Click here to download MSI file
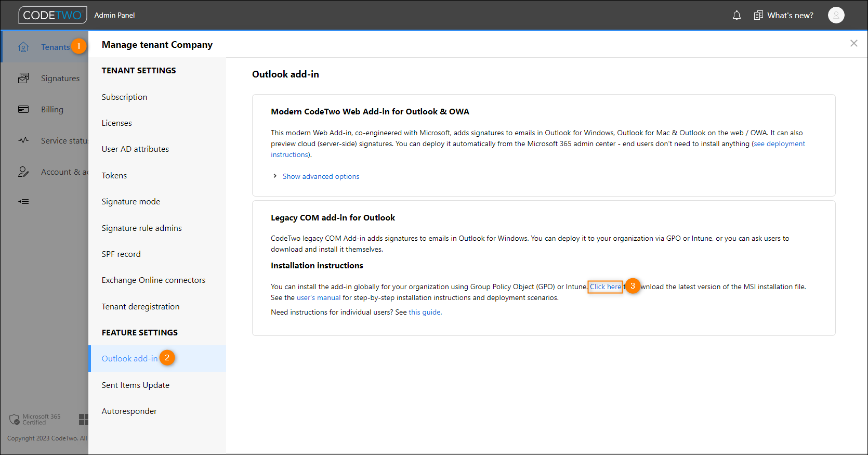The height and width of the screenshot is (455, 868). [x=605, y=287]
